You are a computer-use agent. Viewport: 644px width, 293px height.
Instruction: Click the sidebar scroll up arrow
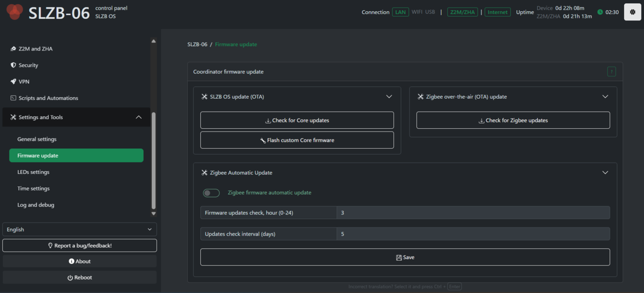[x=154, y=41]
